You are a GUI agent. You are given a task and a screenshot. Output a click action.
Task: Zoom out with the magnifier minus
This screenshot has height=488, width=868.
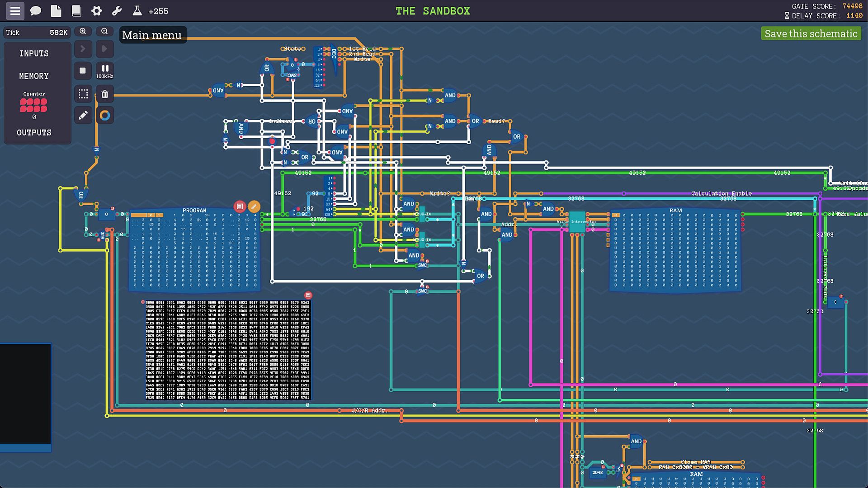coord(104,31)
